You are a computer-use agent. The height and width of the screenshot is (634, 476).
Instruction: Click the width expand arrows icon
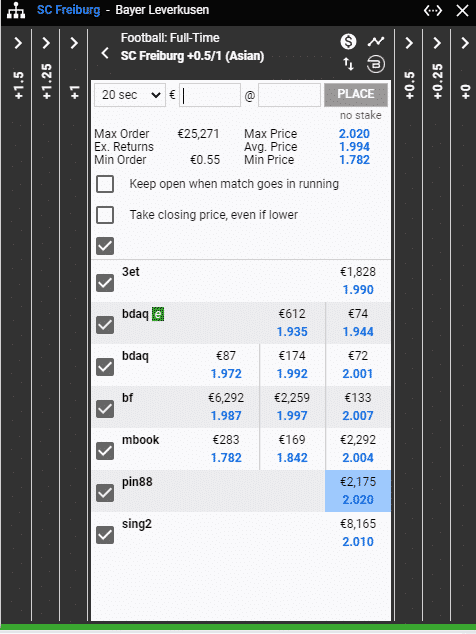coord(433,10)
